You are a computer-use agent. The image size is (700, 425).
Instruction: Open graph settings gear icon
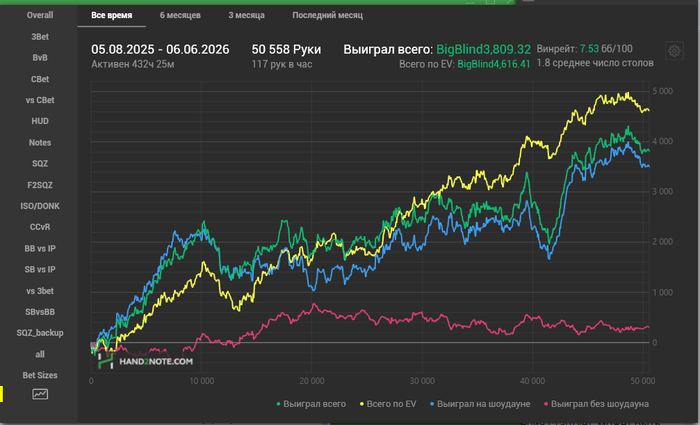[674, 51]
